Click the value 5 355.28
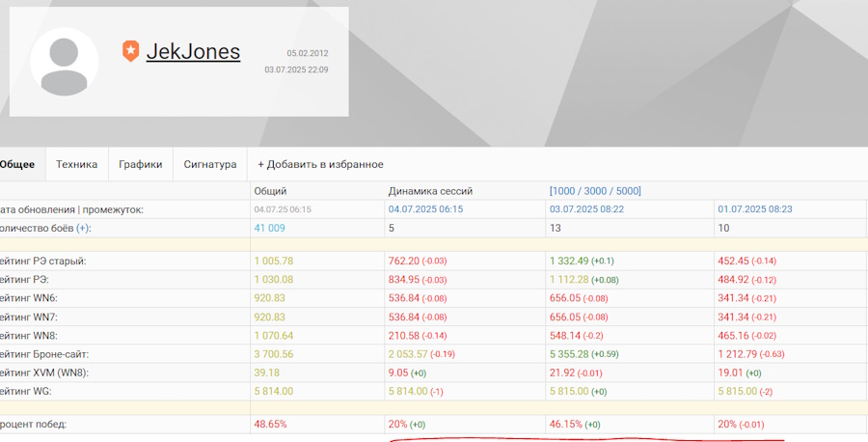 tap(570, 354)
